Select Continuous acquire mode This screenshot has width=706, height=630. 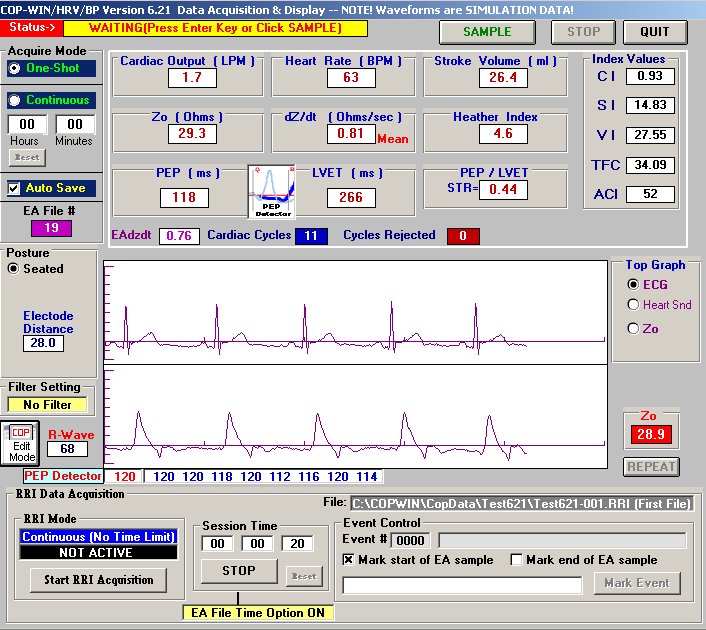pyautogui.click(x=16, y=100)
